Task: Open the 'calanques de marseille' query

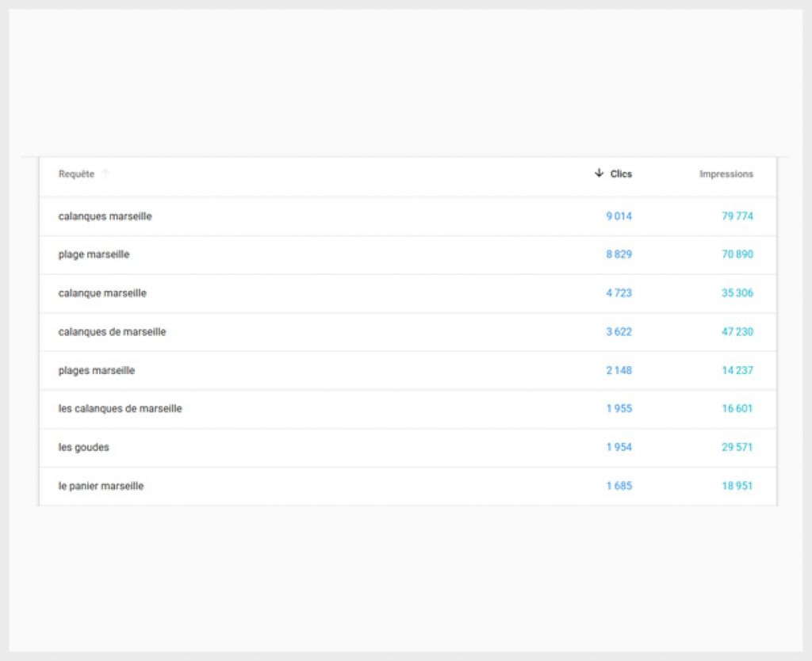Action: point(112,332)
